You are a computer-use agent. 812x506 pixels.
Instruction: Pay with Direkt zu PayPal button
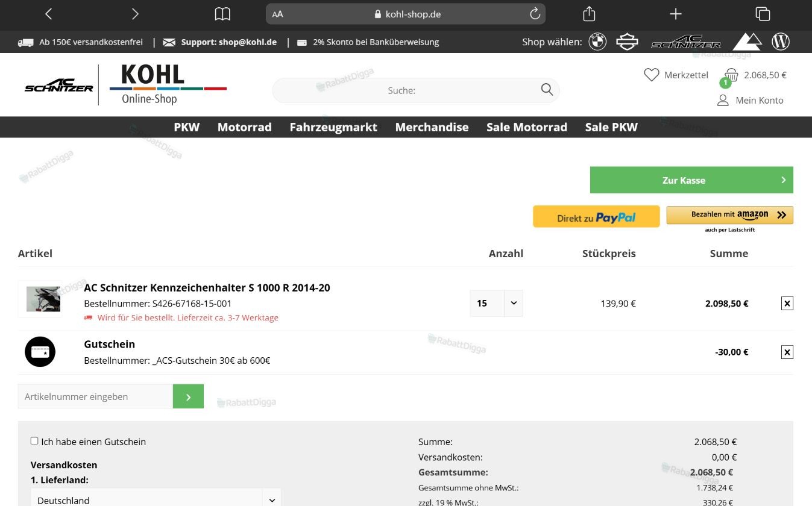coord(596,217)
